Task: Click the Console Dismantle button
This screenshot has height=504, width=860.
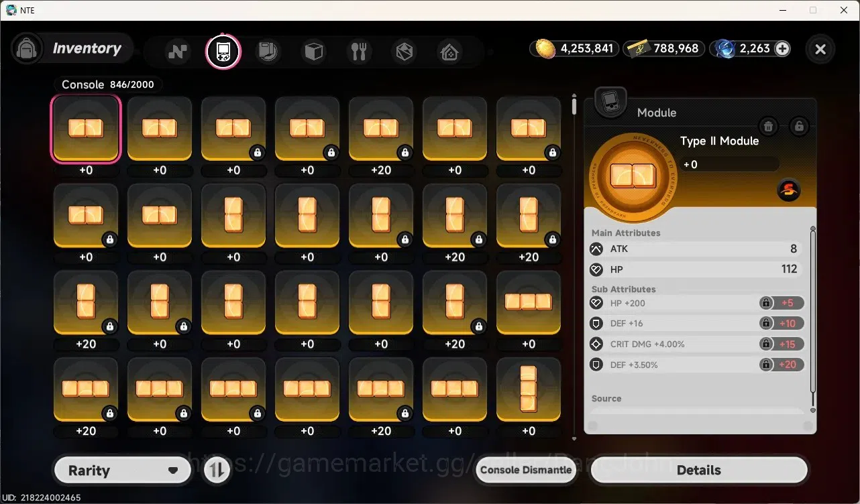Action: (x=527, y=470)
